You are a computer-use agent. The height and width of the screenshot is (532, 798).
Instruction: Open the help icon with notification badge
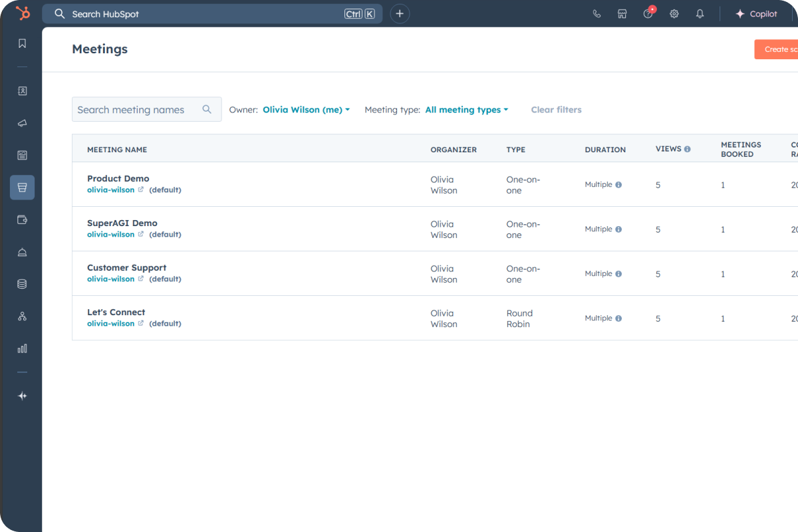coord(648,13)
